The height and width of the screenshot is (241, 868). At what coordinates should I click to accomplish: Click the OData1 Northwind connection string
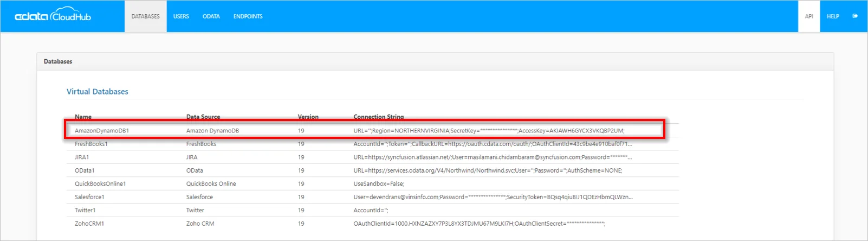pos(488,170)
